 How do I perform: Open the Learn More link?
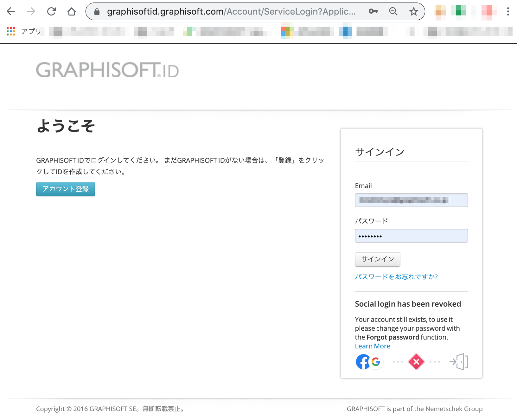(x=373, y=346)
